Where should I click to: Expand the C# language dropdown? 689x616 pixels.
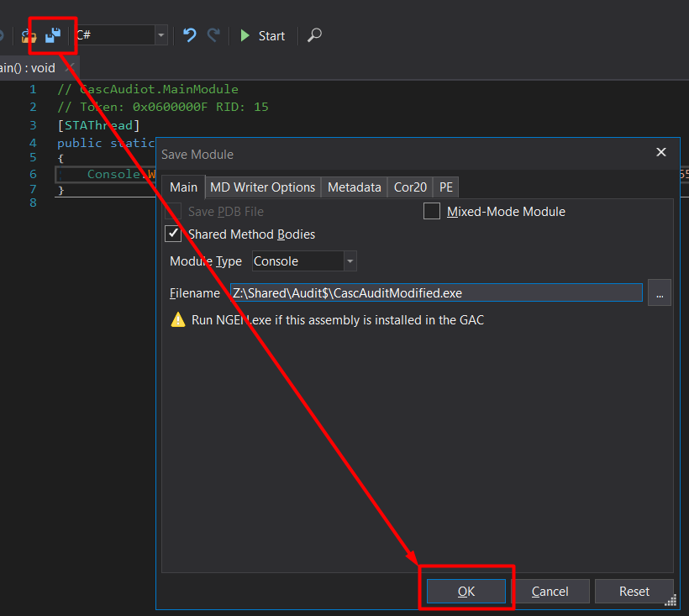[x=160, y=35]
